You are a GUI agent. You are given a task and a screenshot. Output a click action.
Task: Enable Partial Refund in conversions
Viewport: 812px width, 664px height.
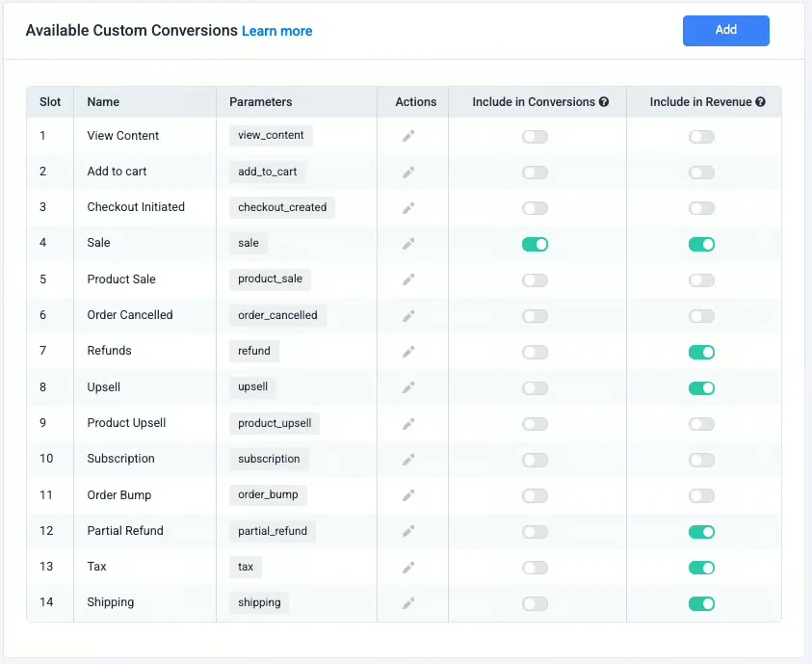(535, 532)
